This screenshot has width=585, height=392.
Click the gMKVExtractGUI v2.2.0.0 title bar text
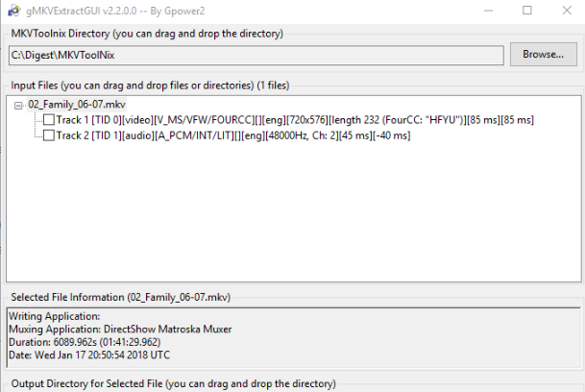115,11
